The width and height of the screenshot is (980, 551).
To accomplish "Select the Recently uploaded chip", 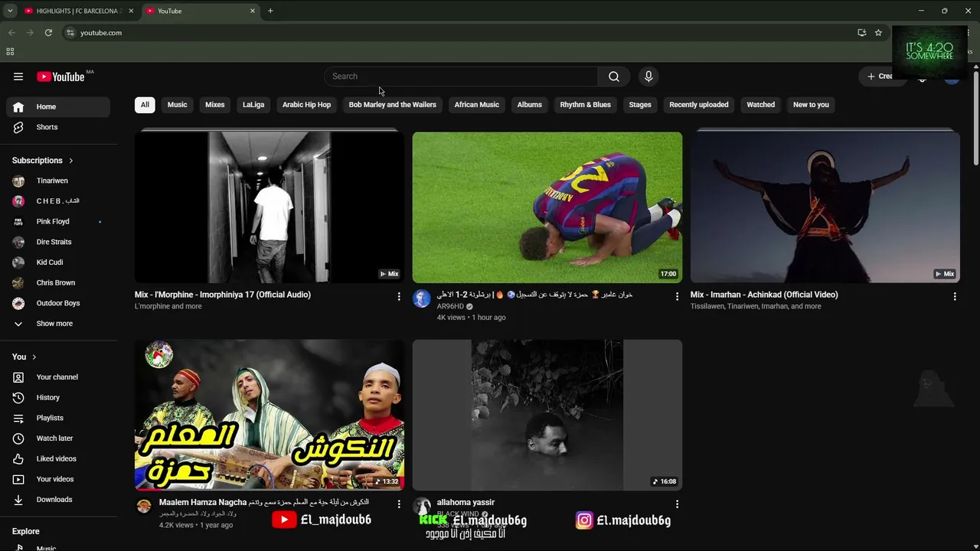I will (x=699, y=105).
